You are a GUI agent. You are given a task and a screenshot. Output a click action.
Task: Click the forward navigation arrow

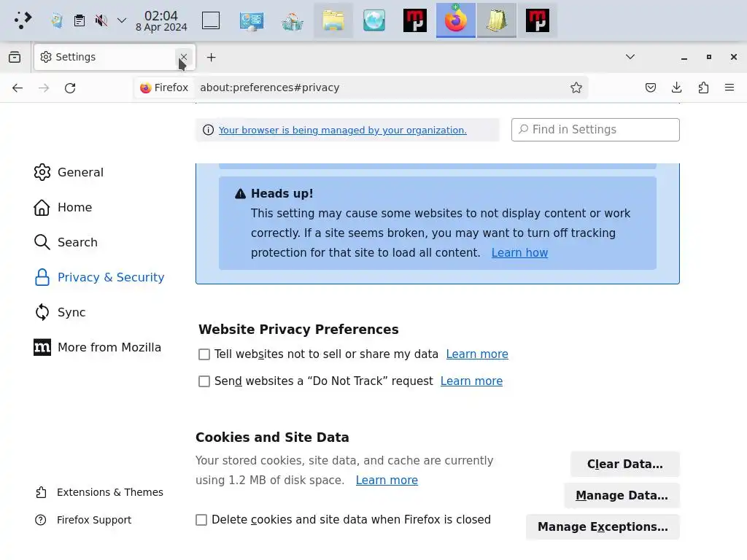[44, 87]
